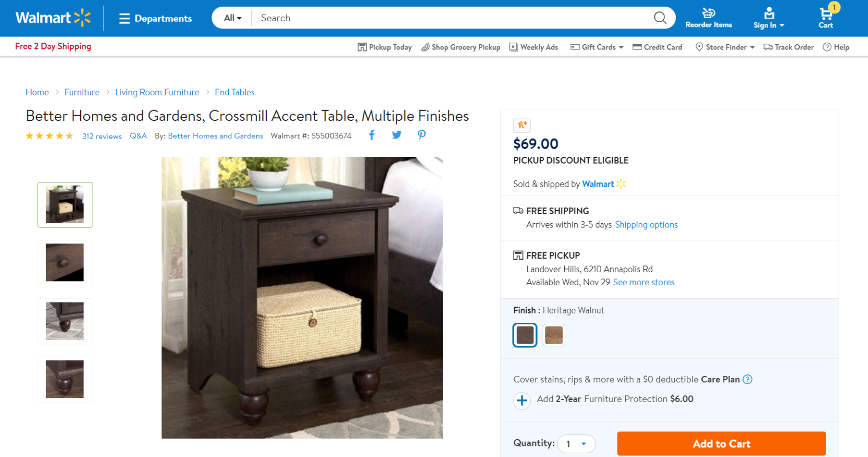Click the Add to Cart button
This screenshot has height=457, width=868.
click(721, 444)
